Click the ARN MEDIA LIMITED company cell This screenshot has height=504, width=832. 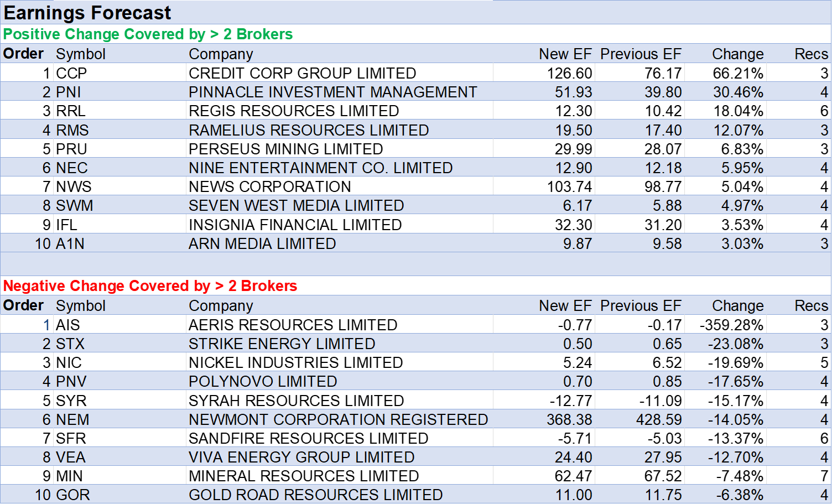coord(262,243)
